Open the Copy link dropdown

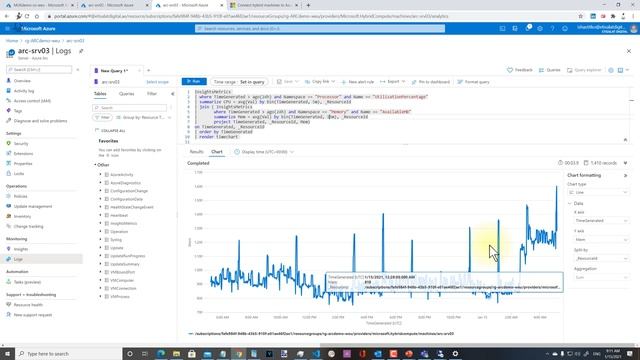[320, 82]
